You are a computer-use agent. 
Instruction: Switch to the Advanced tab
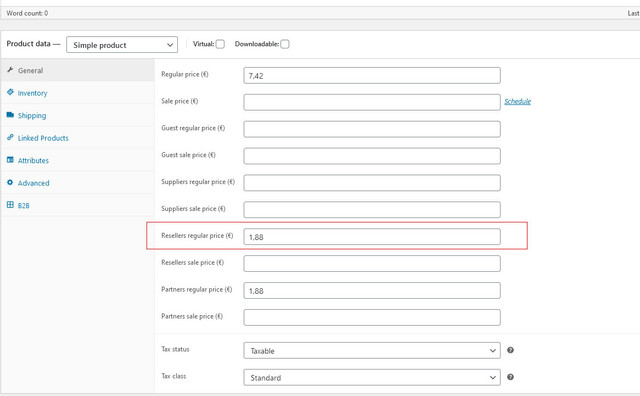pos(78,182)
